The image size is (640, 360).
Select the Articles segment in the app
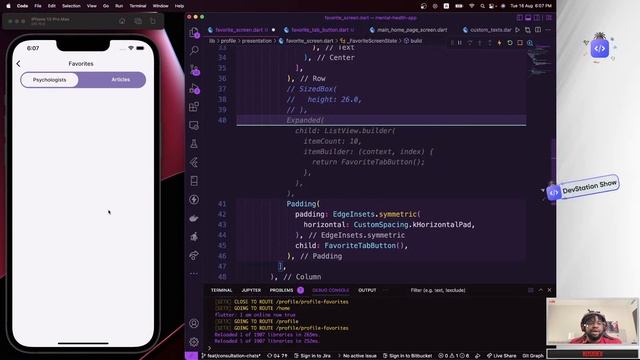(121, 80)
